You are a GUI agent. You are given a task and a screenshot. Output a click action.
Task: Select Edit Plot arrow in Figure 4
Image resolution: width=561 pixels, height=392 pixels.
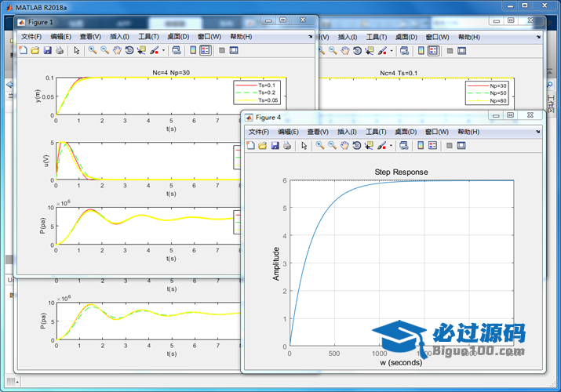(304, 146)
